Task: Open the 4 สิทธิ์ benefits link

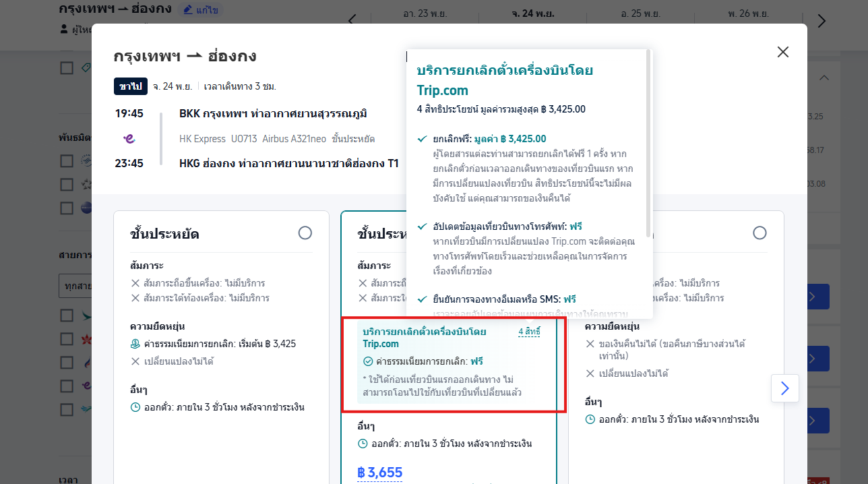Action: (531, 331)
